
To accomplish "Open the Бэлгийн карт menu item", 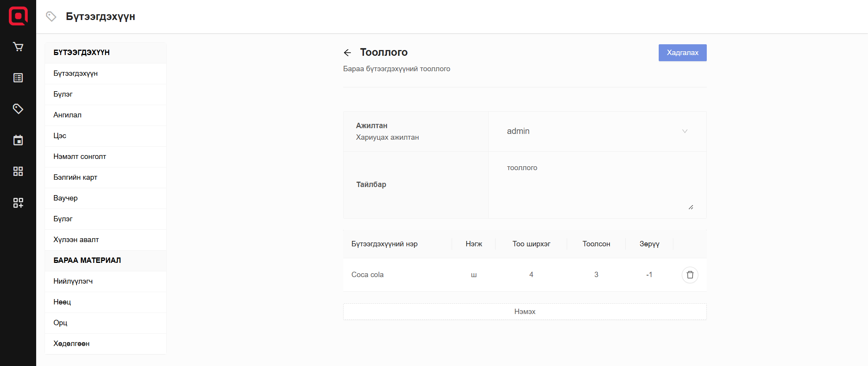I will [75, 177].
